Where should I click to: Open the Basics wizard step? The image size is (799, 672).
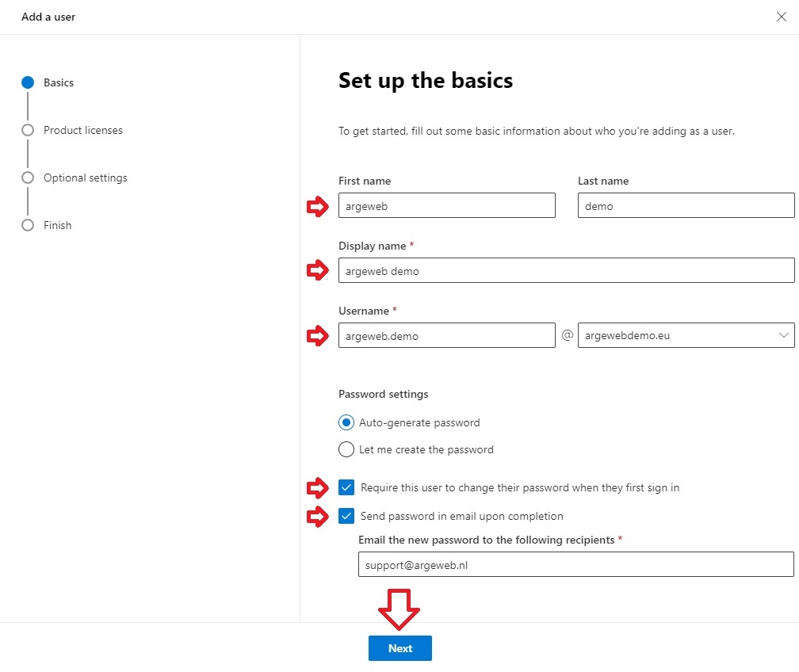(x=59, y=82)
